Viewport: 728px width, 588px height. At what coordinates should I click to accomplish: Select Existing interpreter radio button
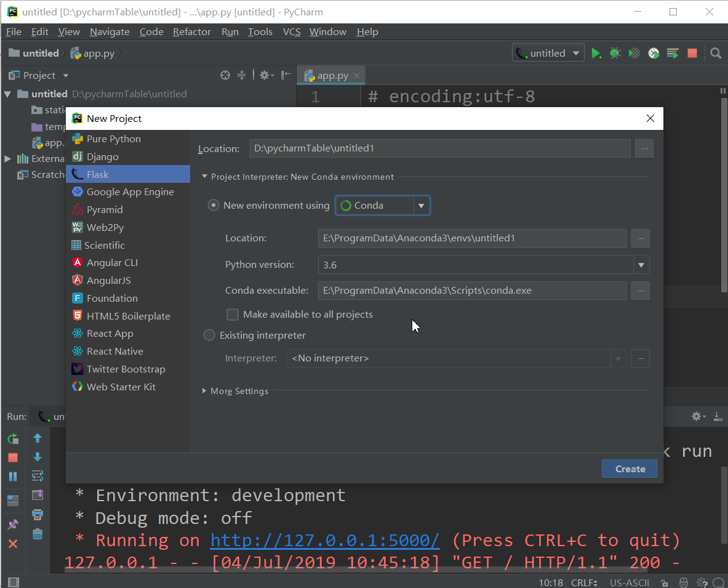click(x=209, y=335)
